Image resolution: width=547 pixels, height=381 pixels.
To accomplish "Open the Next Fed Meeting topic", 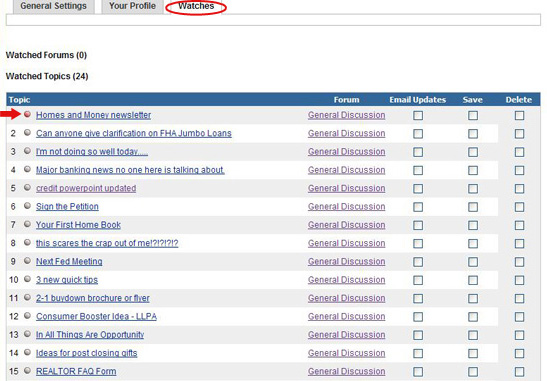I will (x=69, y=262).
